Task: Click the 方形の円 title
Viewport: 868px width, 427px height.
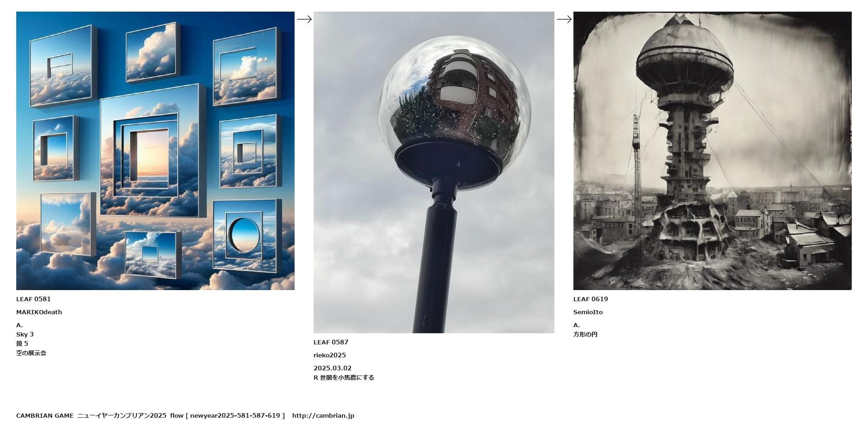Action: pos(585,335)
